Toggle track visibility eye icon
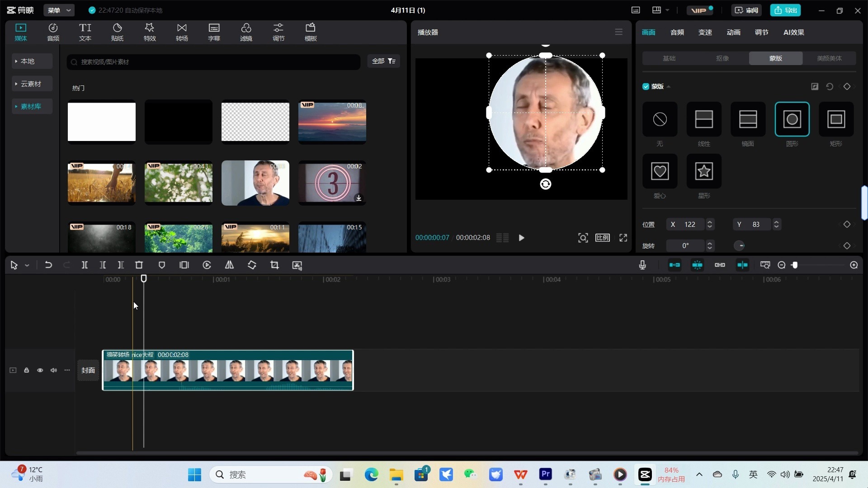 pos(40,371)
